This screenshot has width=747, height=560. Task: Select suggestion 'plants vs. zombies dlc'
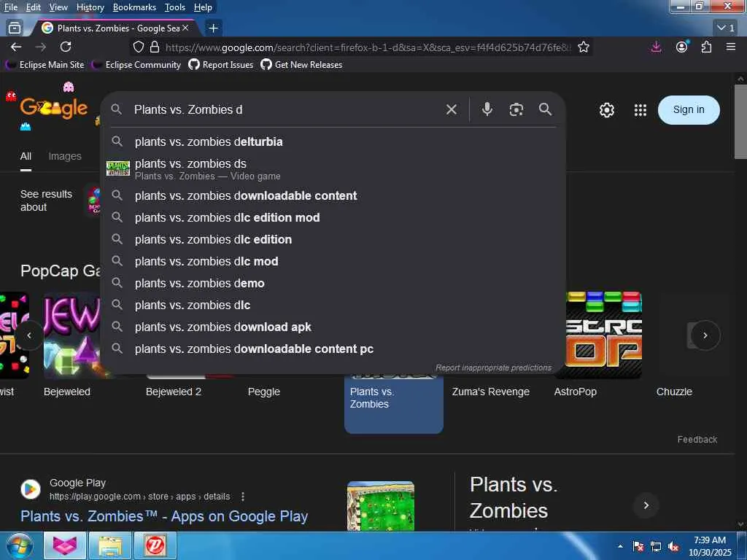(333, 306)
